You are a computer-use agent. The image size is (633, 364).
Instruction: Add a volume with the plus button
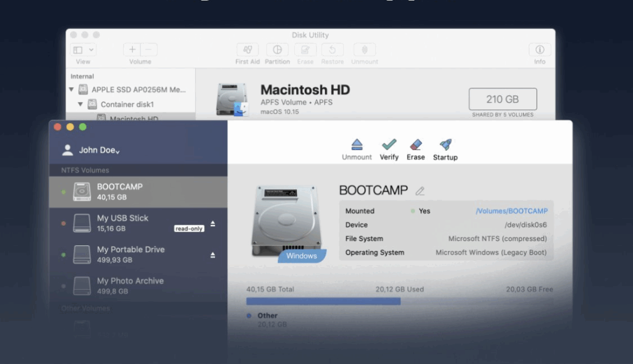pos(132,49)
